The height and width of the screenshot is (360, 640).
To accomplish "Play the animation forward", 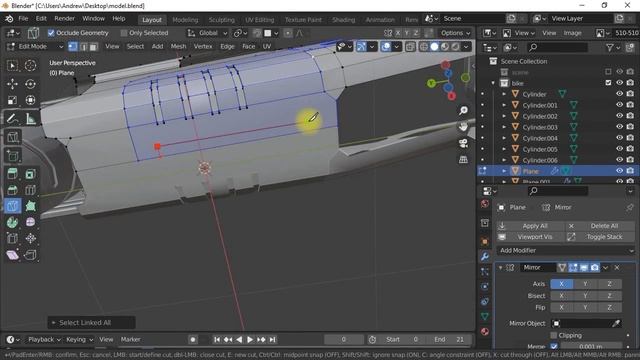I will pos(250,340).
